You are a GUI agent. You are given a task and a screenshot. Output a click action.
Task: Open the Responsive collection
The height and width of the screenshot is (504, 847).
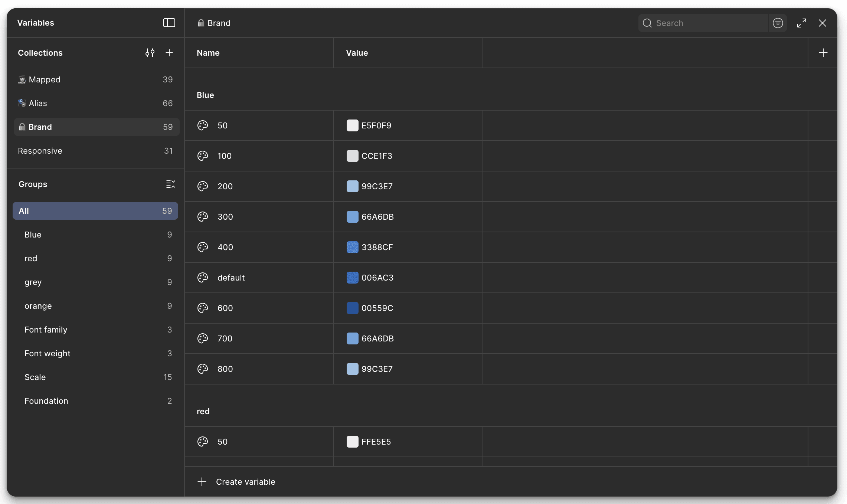tap(40, 151)
